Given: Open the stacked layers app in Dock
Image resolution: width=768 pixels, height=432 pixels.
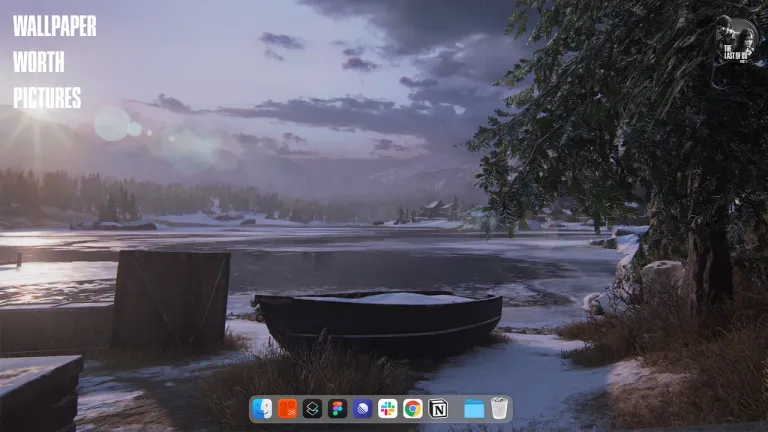Looking at the screenshot, I should coord(312,408).
